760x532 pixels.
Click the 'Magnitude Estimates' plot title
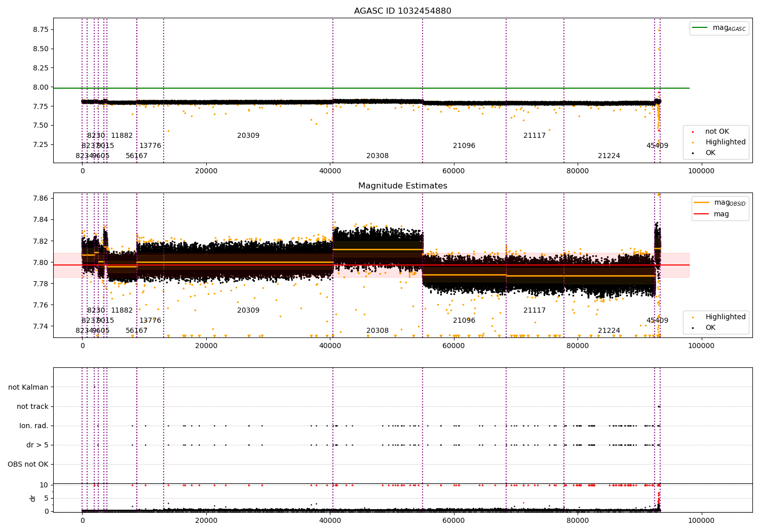point(402,186)
